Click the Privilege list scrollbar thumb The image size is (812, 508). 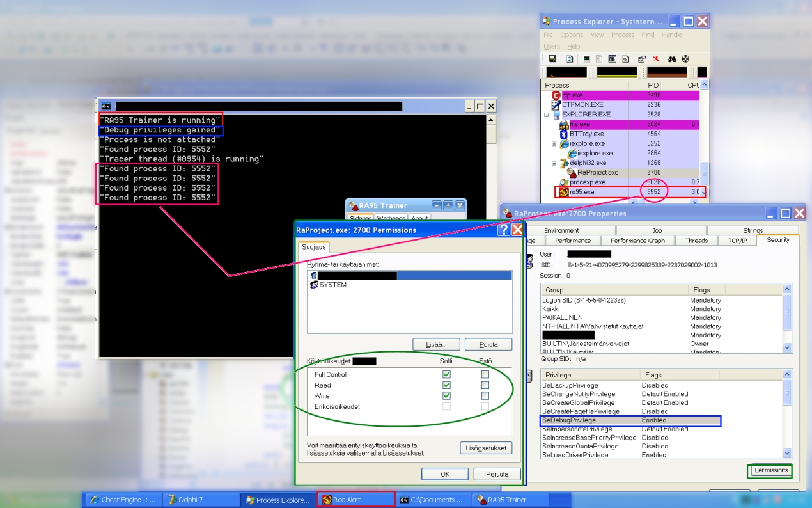pos(788,392)
